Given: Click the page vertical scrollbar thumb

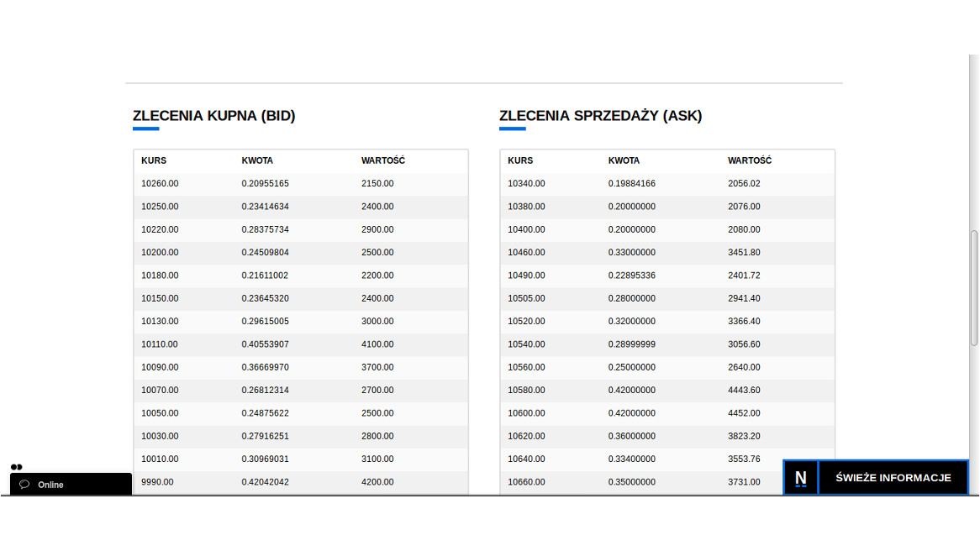Looking at the screenshot, I should click(974, 287).
